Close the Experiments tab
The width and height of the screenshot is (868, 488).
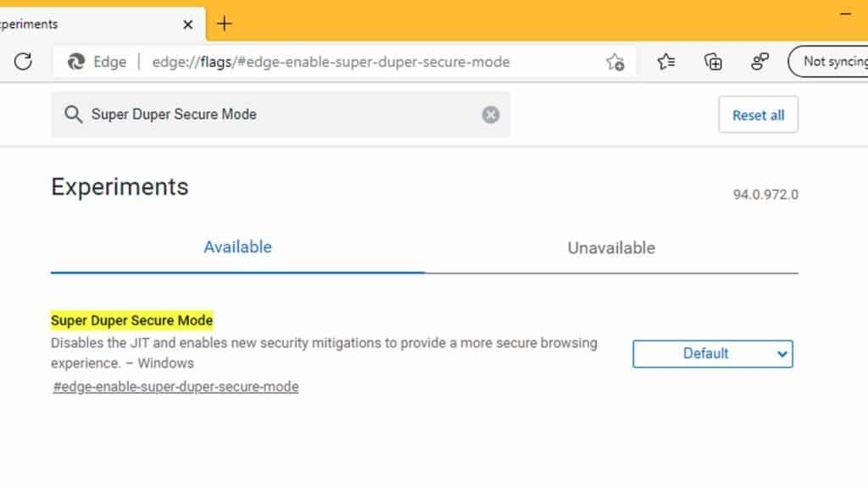[x=187, y=25]
